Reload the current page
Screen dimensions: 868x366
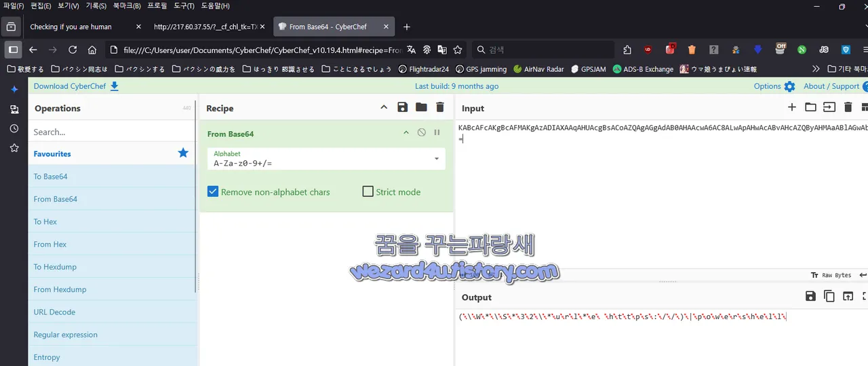click(x=73, y=50)
